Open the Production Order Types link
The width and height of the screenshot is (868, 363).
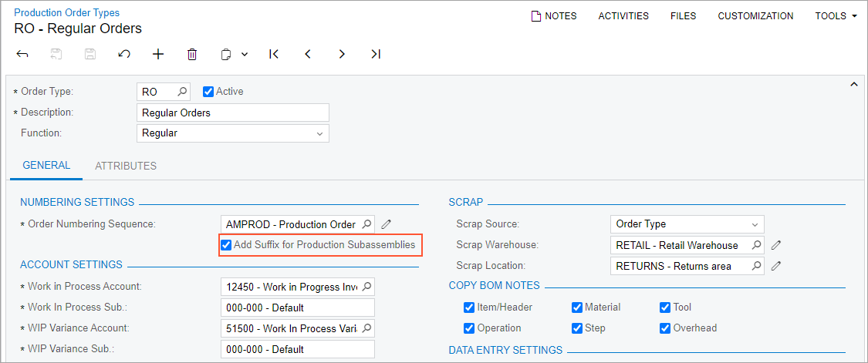(67, 12)
